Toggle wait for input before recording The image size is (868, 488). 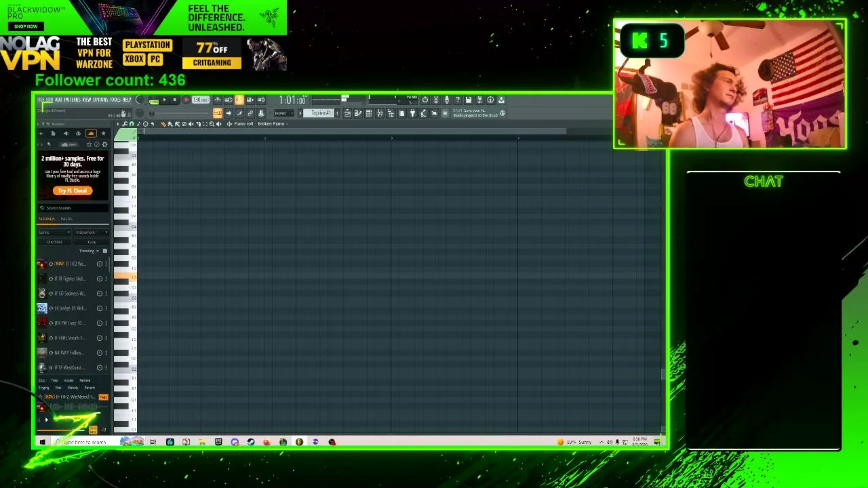[x=229, y=100]
